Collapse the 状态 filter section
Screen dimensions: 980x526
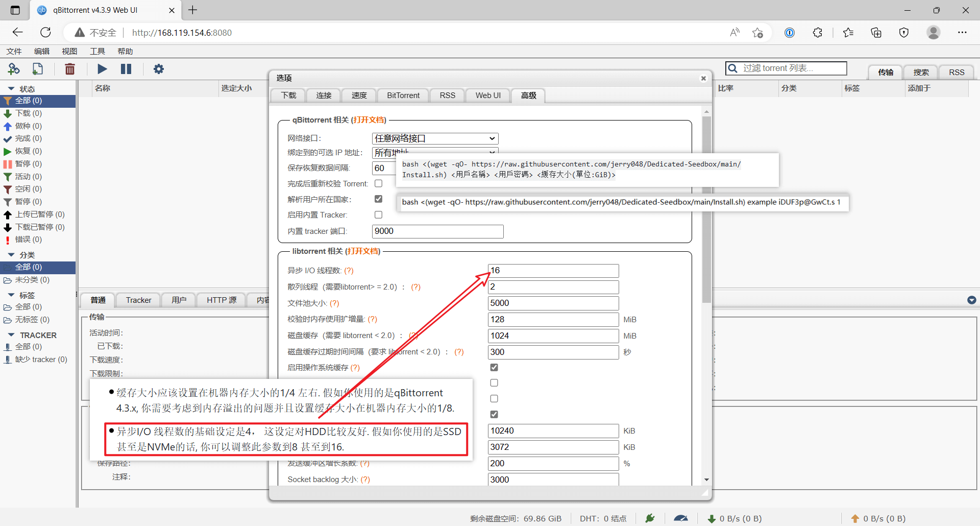(x=11, y=89)
